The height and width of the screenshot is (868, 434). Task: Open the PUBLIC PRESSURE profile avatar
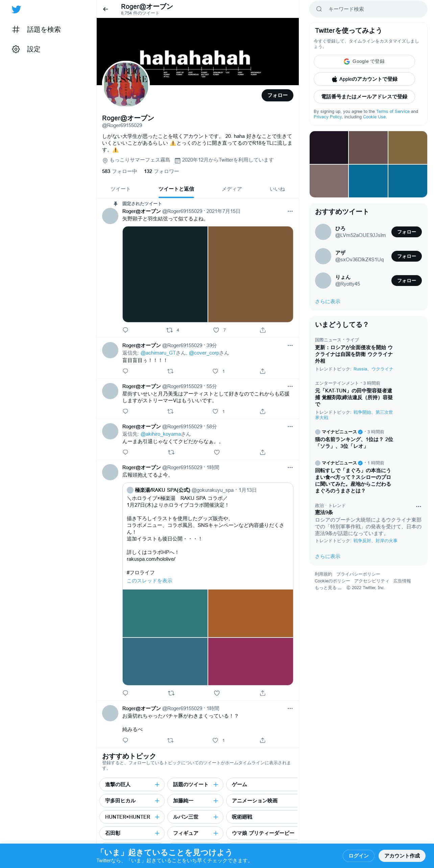pos(126,85)
